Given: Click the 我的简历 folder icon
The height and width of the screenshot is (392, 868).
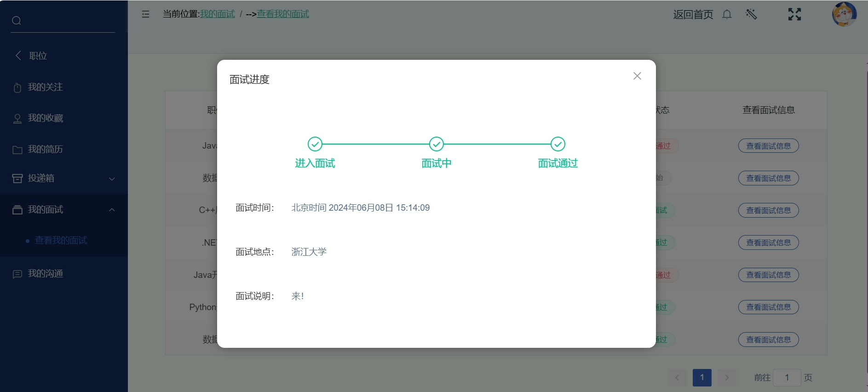Looking at the screenshot, I should tap(17, 150).
